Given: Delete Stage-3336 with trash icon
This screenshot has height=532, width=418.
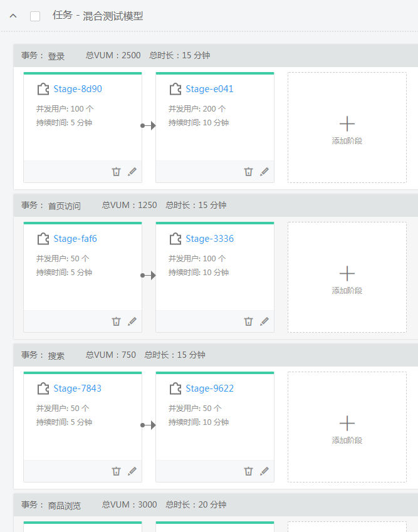Looking at the screenshot, I should 248,321.
